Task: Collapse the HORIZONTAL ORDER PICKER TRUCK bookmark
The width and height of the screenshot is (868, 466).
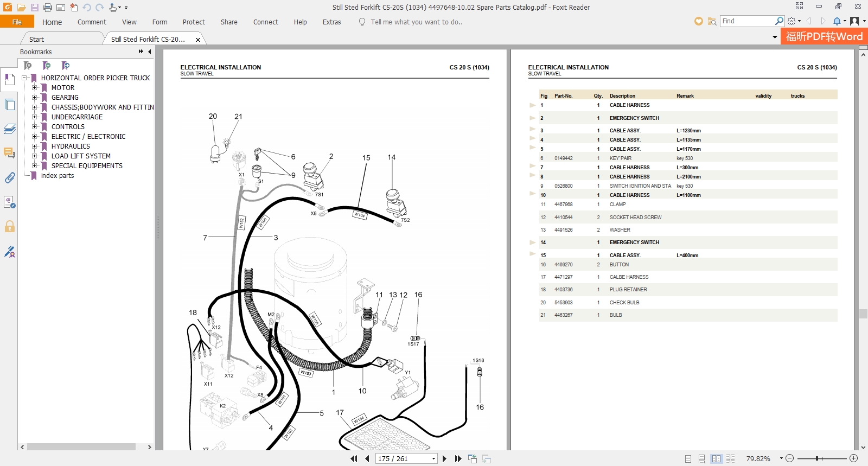Action: tap(24, 78)
